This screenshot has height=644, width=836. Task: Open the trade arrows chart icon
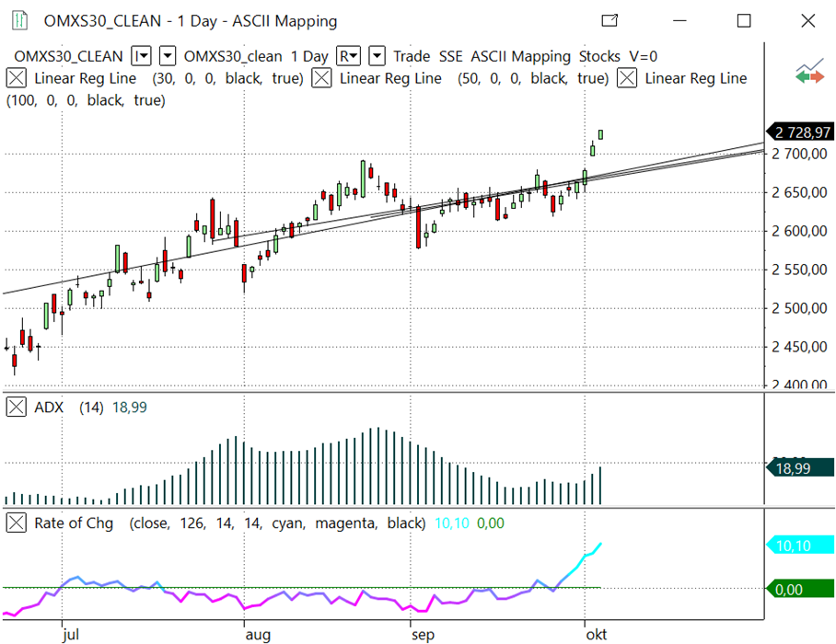coord(810,74)
